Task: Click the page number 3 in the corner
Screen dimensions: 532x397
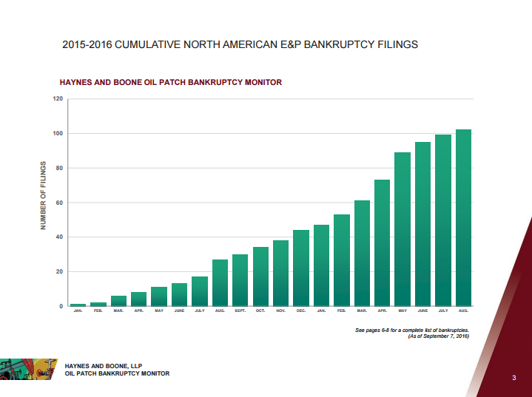Action: click(514, 379)
